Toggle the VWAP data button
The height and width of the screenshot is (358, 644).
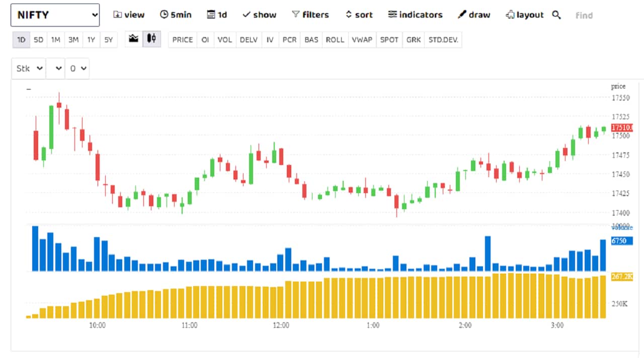(362, 40)
